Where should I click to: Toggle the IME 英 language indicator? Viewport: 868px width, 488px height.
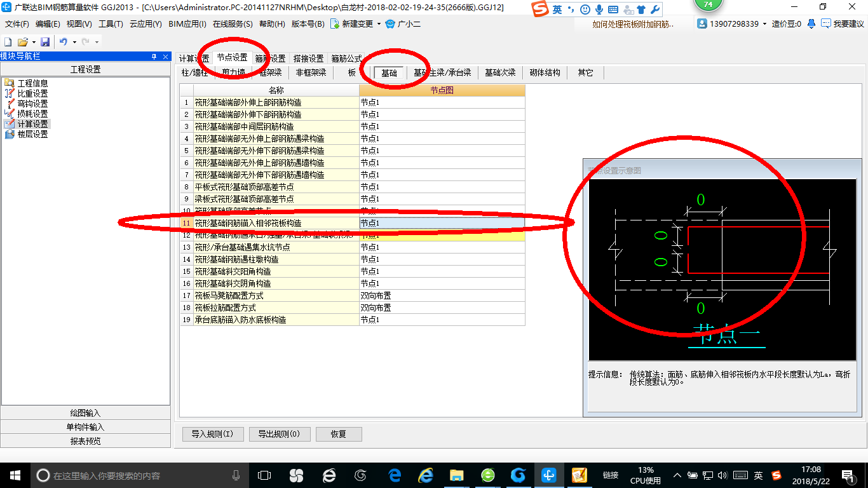557,10
